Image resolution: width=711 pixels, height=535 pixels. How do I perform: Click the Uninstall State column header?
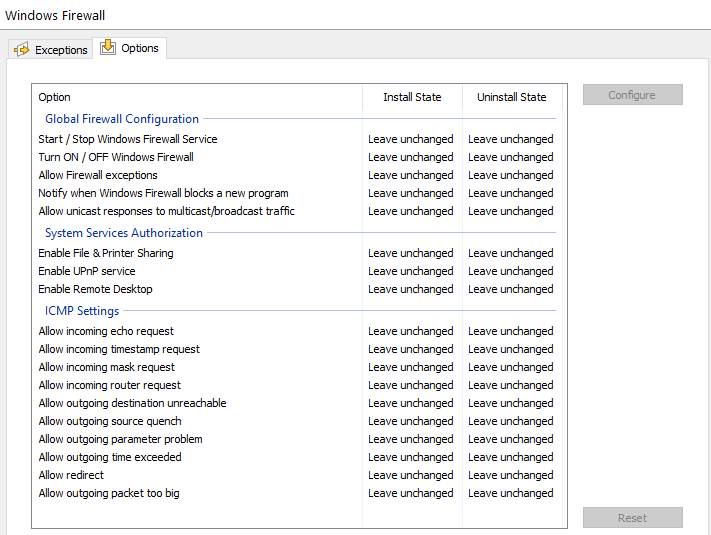511,97
